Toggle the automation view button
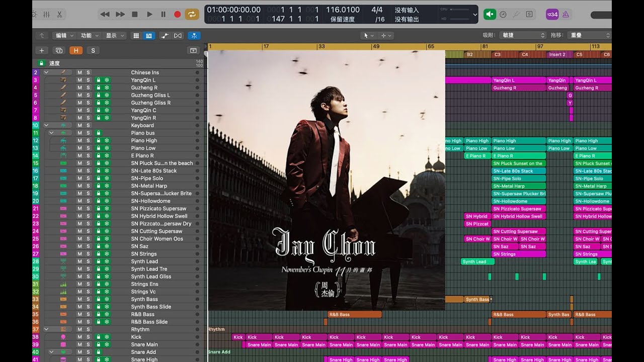This screenshot has width=644, height=362. pos(165,36)
